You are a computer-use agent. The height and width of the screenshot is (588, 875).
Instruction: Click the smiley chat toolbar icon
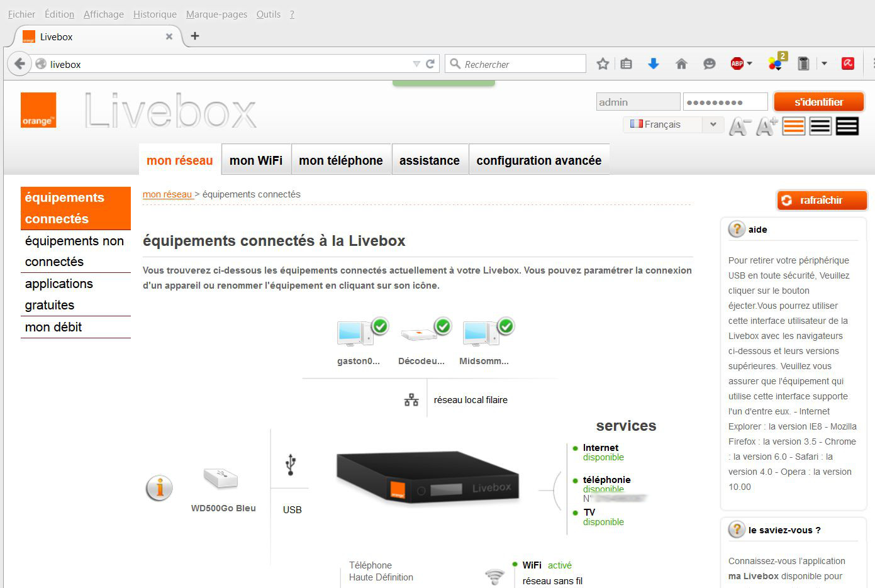click(x=709, y=64)
